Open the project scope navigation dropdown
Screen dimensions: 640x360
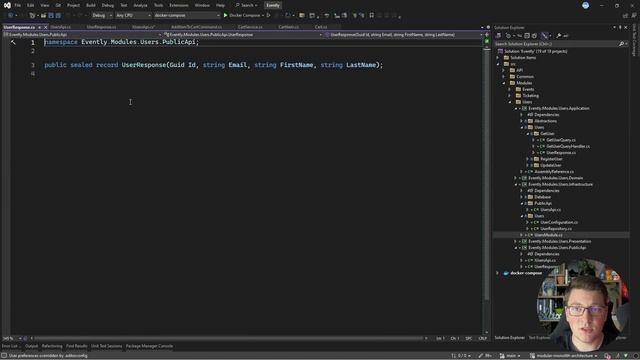tap(82, 35)
